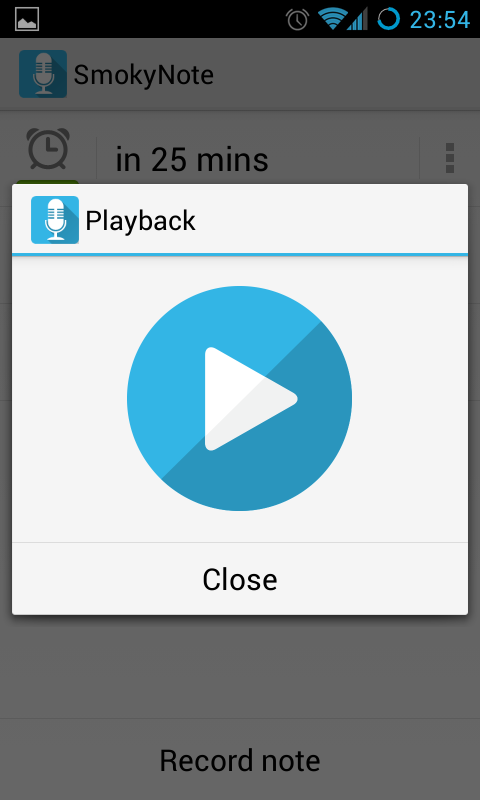This screenshot has width=480, height=800.
Task: Click the microphone icon in the Playback dialog
Action: [x=55, y=220]
